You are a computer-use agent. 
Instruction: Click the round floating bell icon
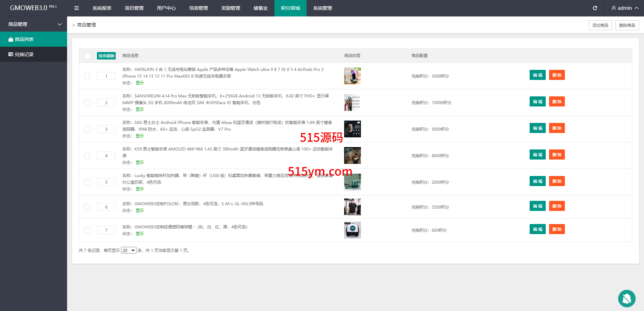pyautogui.click(x=627, y=298)
